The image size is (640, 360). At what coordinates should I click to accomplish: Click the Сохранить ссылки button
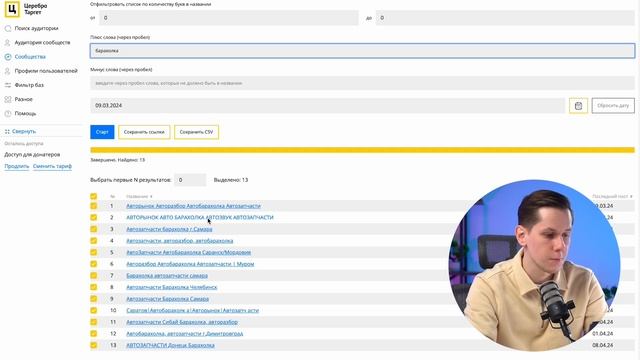click(144, 132)
